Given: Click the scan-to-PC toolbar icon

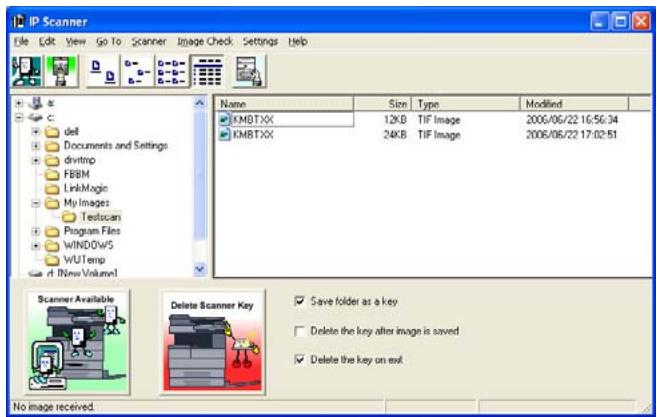Looking at the screenshot, I should 26,71.
